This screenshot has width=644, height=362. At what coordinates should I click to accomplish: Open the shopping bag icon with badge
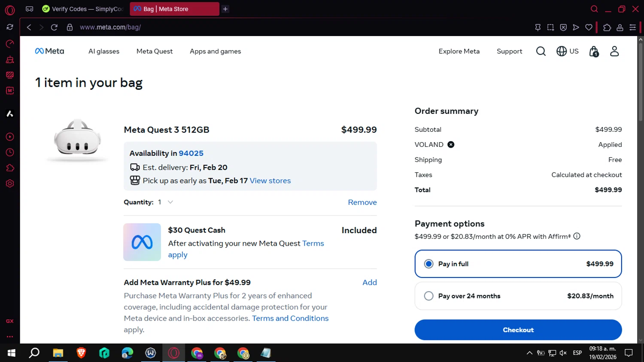(594, 52)
